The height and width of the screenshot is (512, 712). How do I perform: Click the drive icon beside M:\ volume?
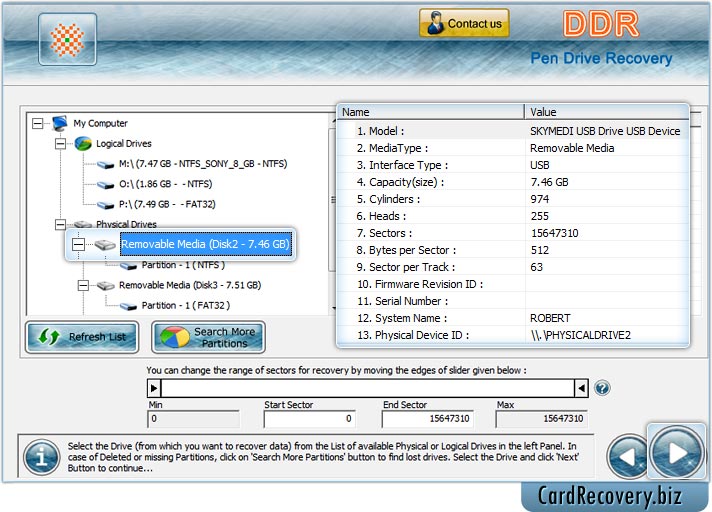(x=105, y=164)
